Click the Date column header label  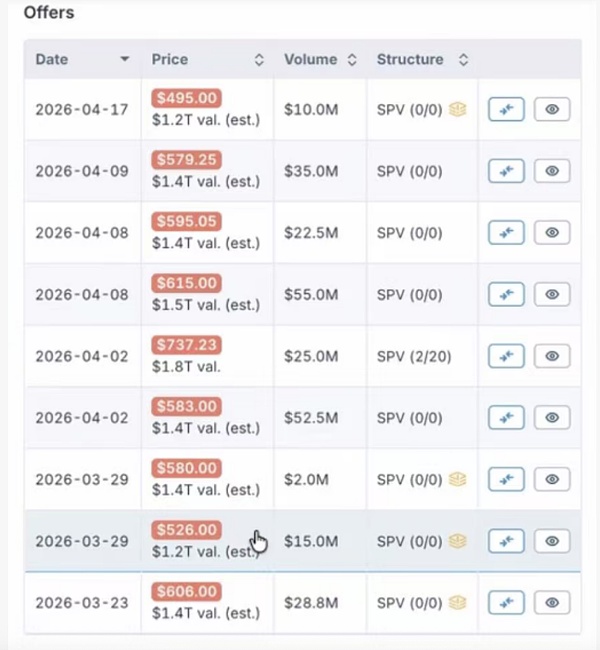pyautogui.click(x=52, y=60)
